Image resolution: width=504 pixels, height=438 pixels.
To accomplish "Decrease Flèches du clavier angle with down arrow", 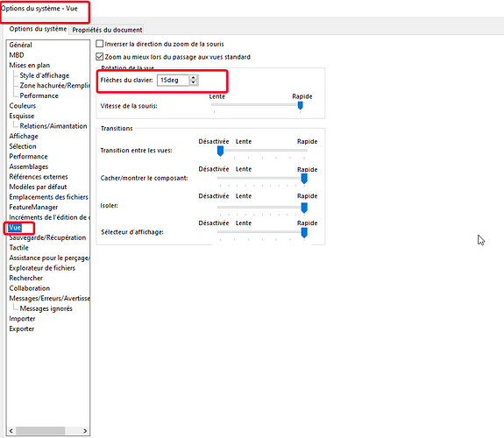I will 193,83.
